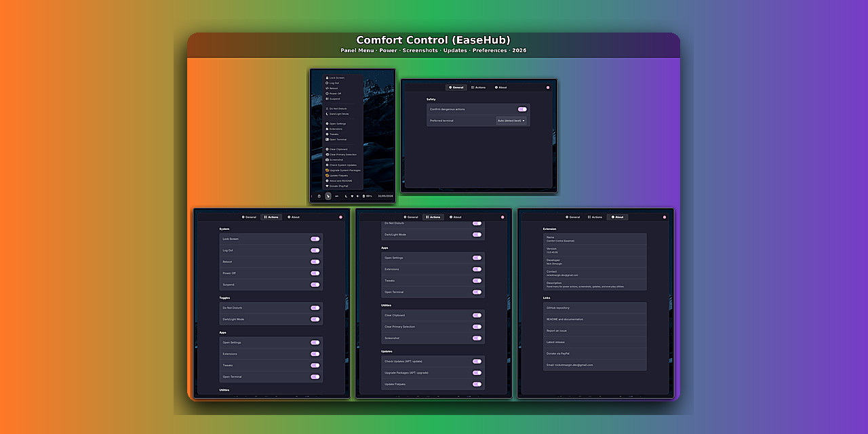
Task: Click the pause icon beside Suspend in the panel menu
Action: (x=326, y=98)
